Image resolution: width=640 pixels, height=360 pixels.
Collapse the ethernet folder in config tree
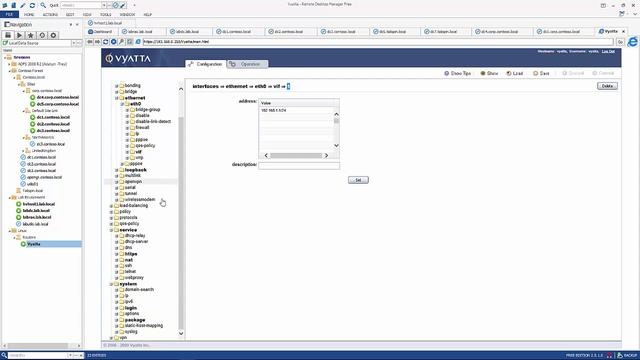tap(117, 98)
